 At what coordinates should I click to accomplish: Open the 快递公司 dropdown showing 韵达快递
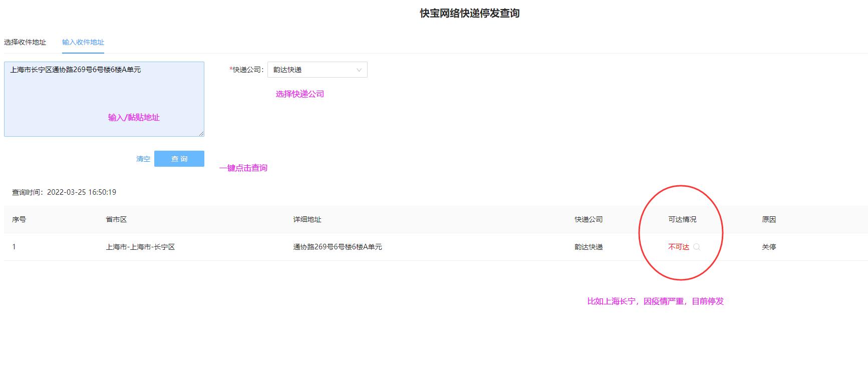318,70
